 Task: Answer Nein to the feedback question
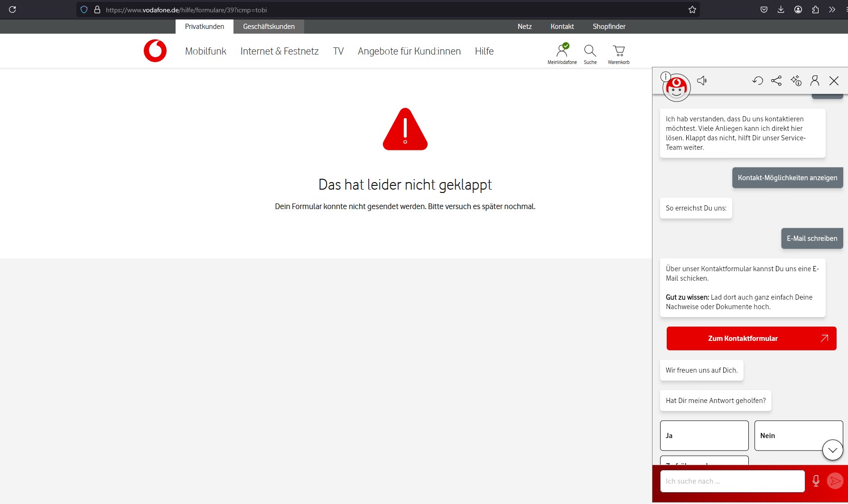[799, 435]
